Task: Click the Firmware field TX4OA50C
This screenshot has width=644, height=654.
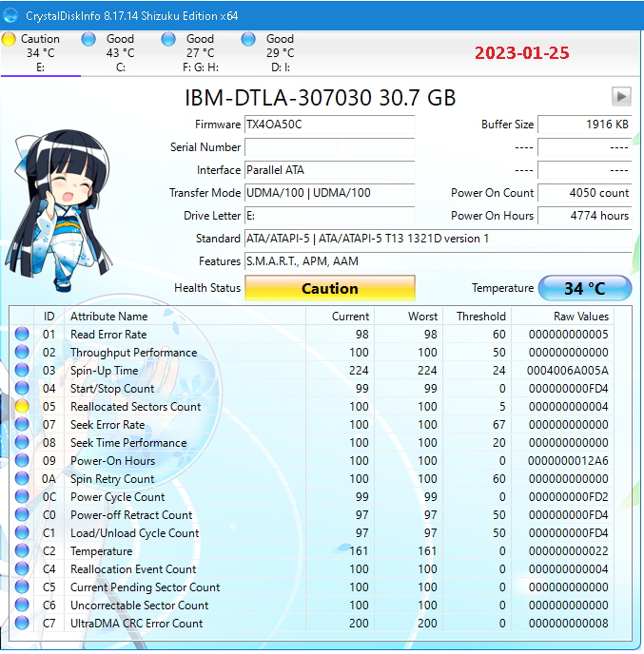Action: coord(330,125)
